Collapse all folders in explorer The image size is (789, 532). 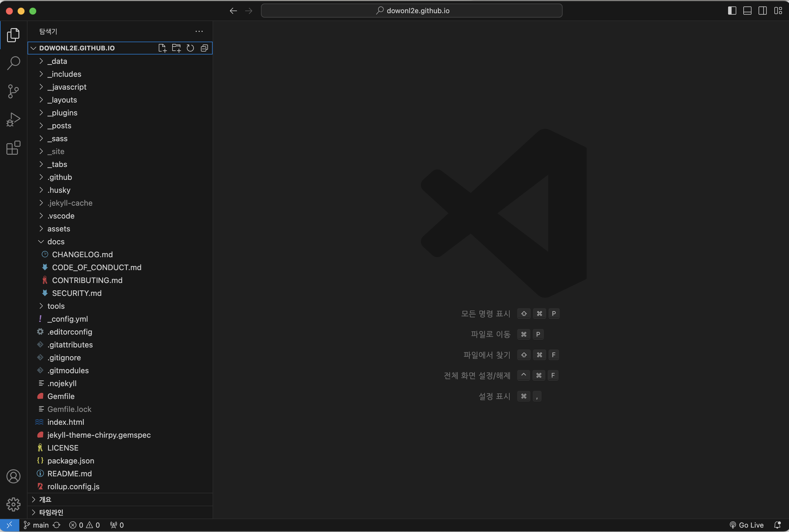204,48
